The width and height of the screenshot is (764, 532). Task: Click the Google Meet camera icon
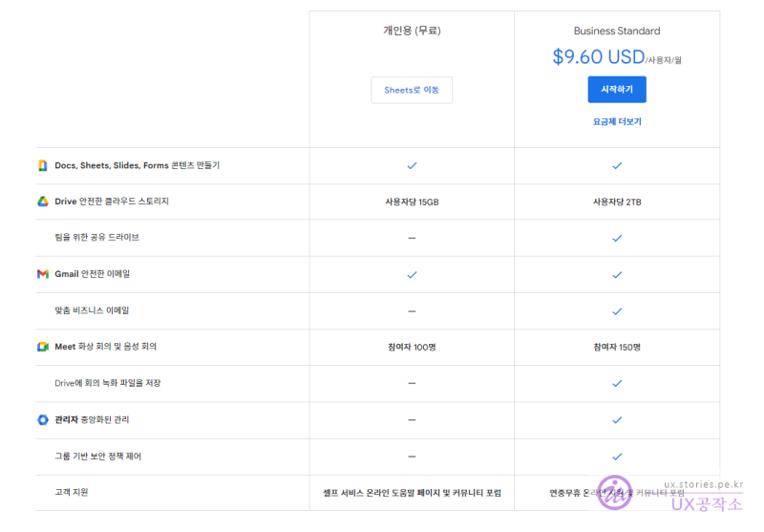43,347
